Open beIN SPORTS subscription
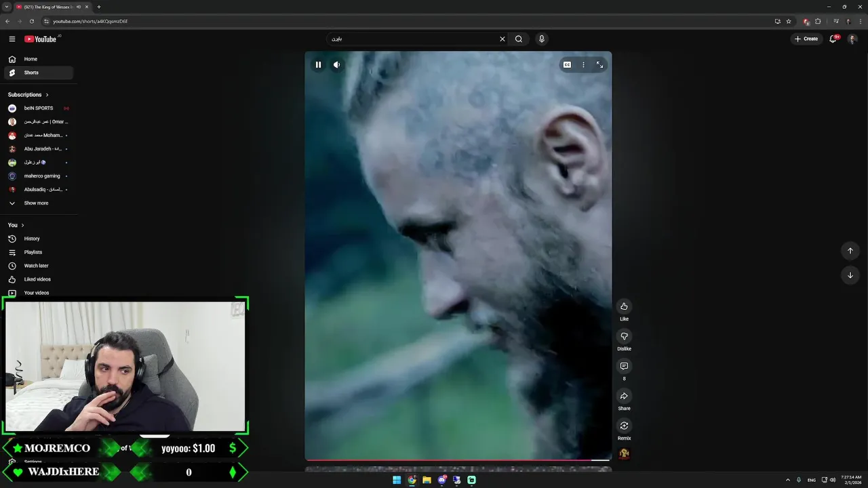This screenshot has width=868, height=488. (39, 108)
